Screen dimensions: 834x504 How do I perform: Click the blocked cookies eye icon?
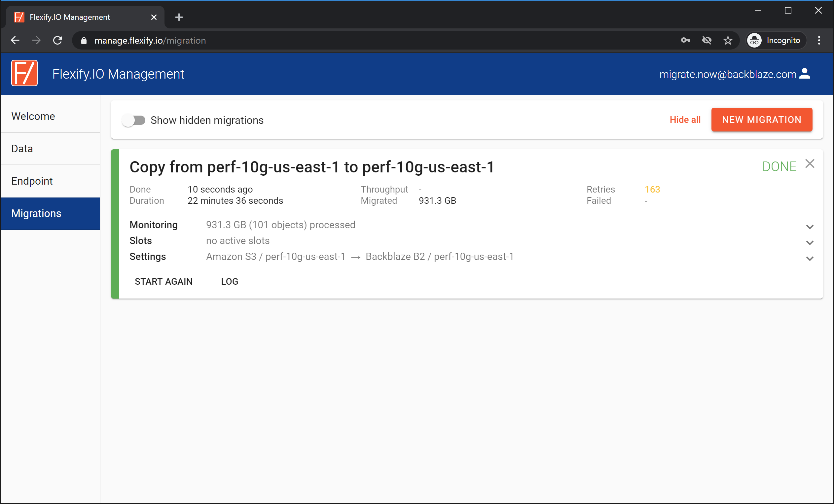tap(707, 40)
